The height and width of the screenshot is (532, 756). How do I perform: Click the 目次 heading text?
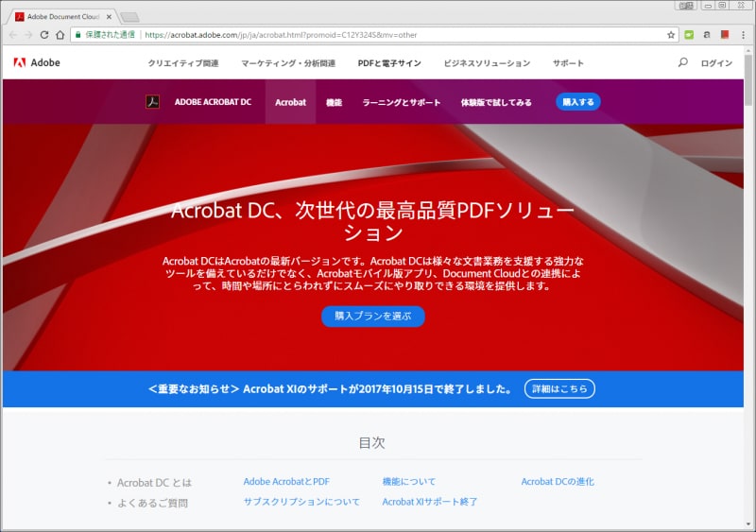[x=371, y=442]
